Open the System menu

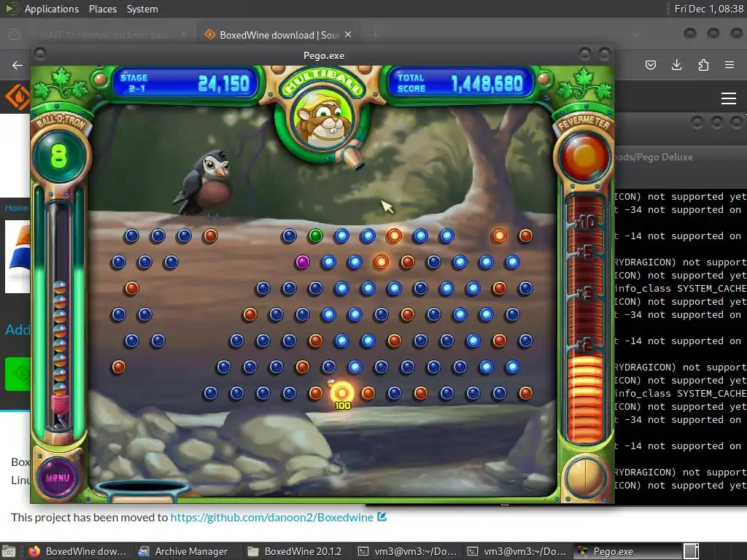[142, 9]
